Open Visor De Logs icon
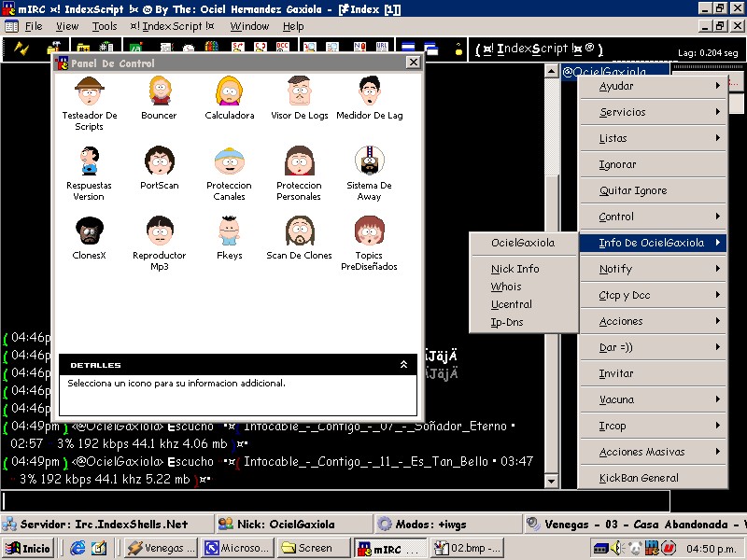The height and width of the screenshot is (560, 747). click(299, 91)
